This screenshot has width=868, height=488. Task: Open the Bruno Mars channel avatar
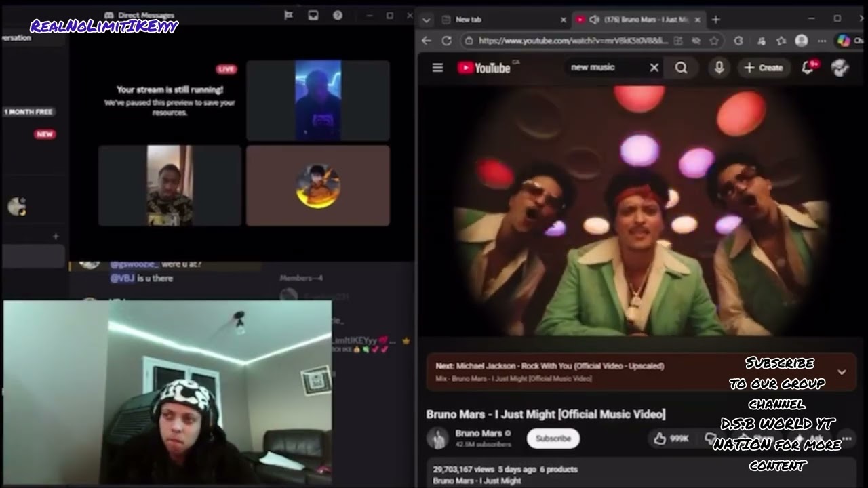coord(437,439)
